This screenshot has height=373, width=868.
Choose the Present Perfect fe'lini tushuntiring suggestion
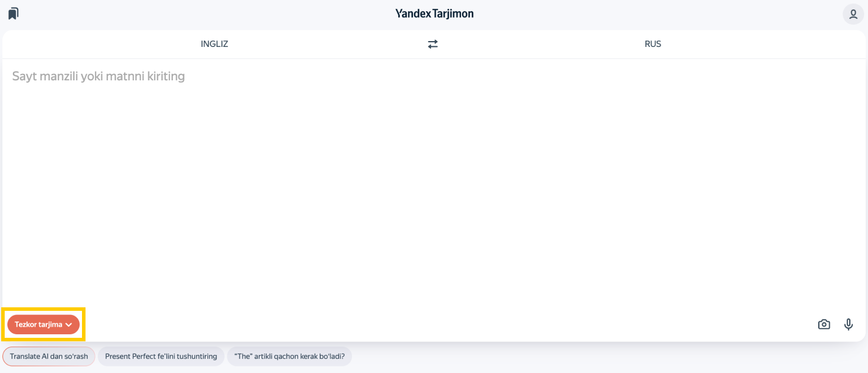[161, 357]
